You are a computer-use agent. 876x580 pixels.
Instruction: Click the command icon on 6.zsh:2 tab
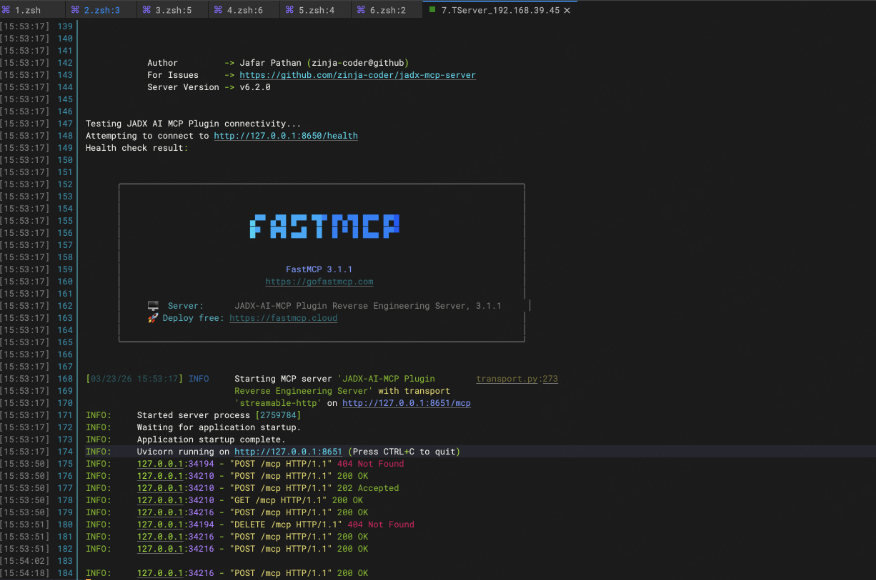(361, 10)
